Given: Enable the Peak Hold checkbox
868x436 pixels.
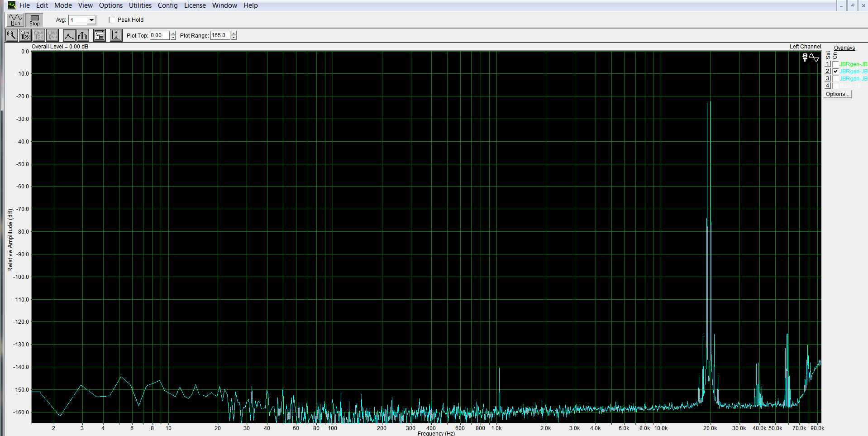Looking at the screenshot, I should (112, 20).
